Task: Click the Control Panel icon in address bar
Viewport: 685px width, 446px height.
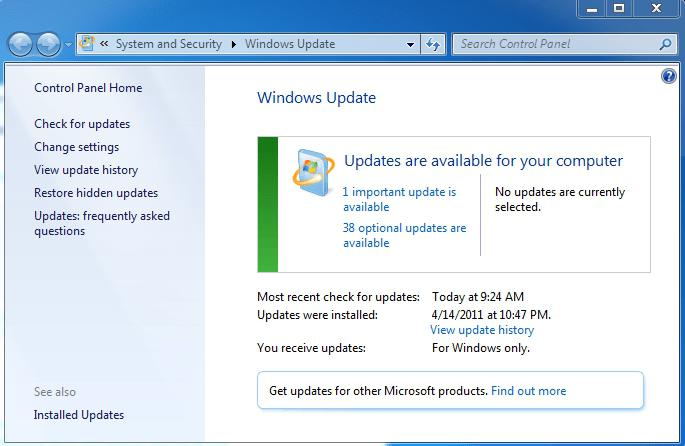Action: click(x=87, y=44)
